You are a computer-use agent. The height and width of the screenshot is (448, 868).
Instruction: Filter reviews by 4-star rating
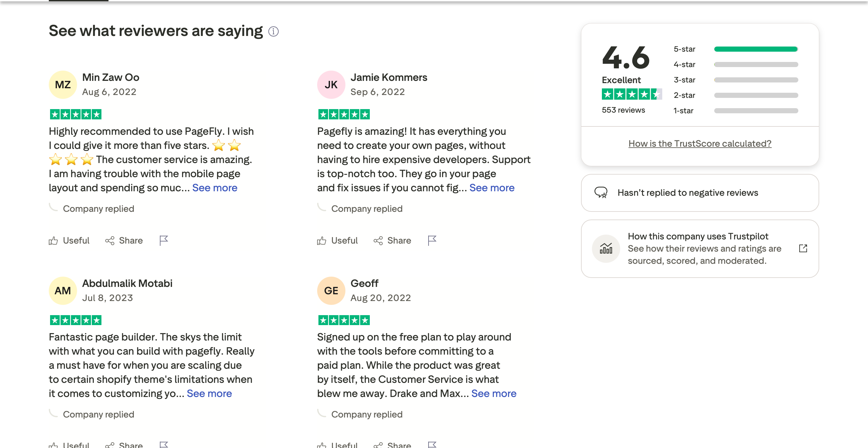click(x=755, y=65)
